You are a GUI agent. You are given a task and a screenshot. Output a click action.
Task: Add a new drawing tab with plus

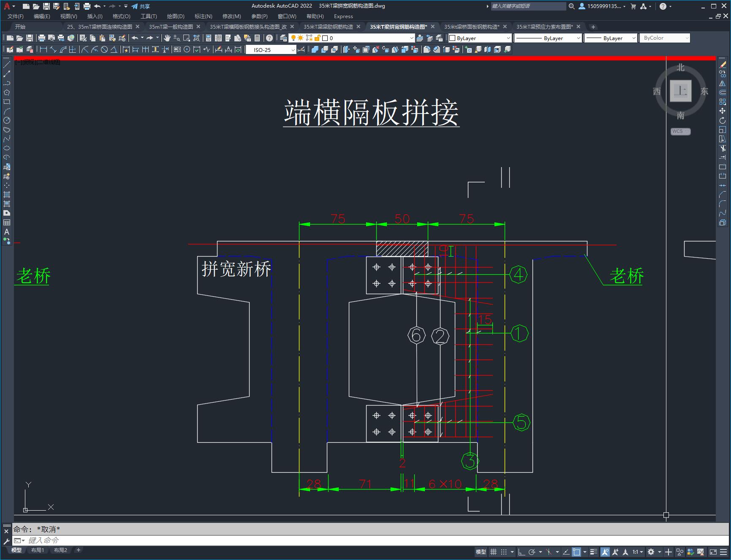click(x=593, y=27)
